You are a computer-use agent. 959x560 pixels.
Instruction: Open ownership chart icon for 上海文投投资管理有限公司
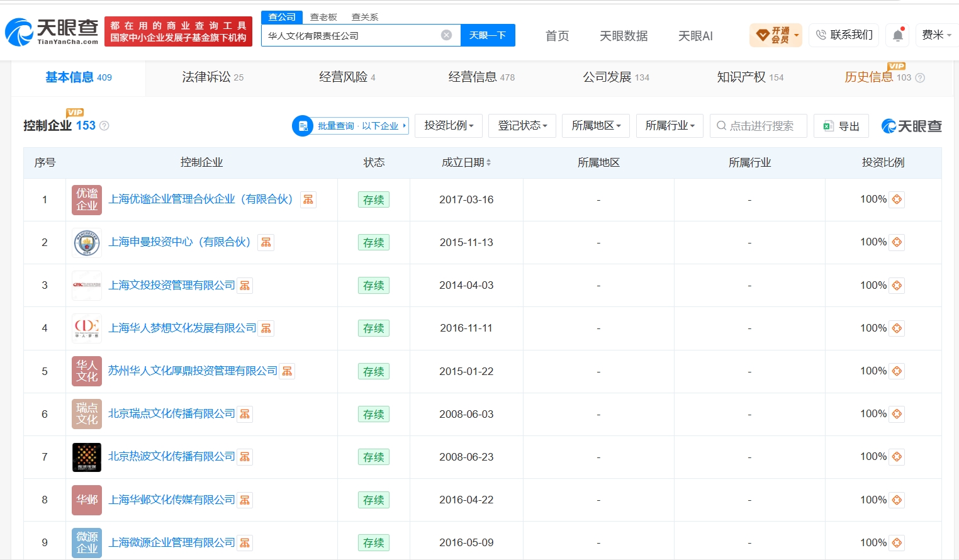click(245, 286)
